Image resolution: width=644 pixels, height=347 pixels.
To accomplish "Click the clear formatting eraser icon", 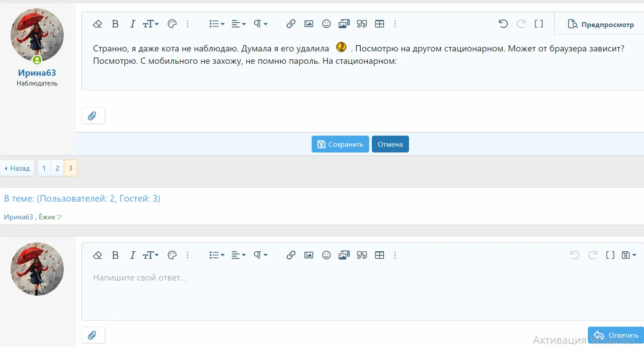I will pyautogui.click(x=97, y=24).
